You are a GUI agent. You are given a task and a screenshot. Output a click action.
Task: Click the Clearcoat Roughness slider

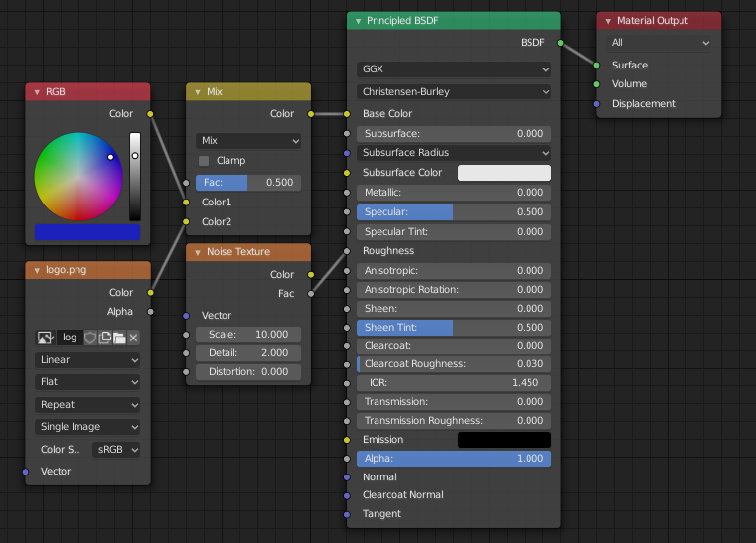coord(454,364)
